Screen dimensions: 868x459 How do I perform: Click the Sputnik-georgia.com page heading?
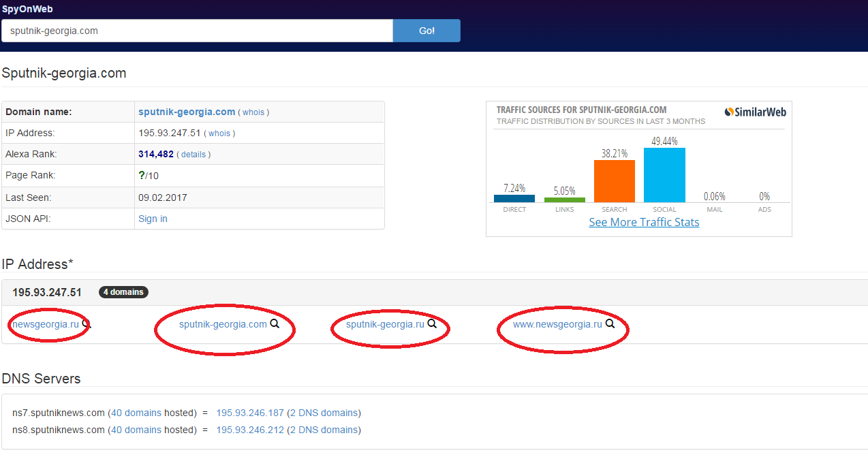pos(64,73)
